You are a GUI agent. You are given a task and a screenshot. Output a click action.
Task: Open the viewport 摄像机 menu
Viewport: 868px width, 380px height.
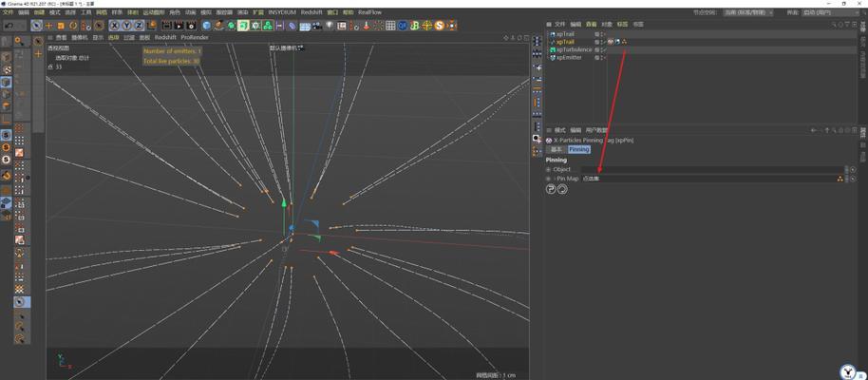pos(81,37)
